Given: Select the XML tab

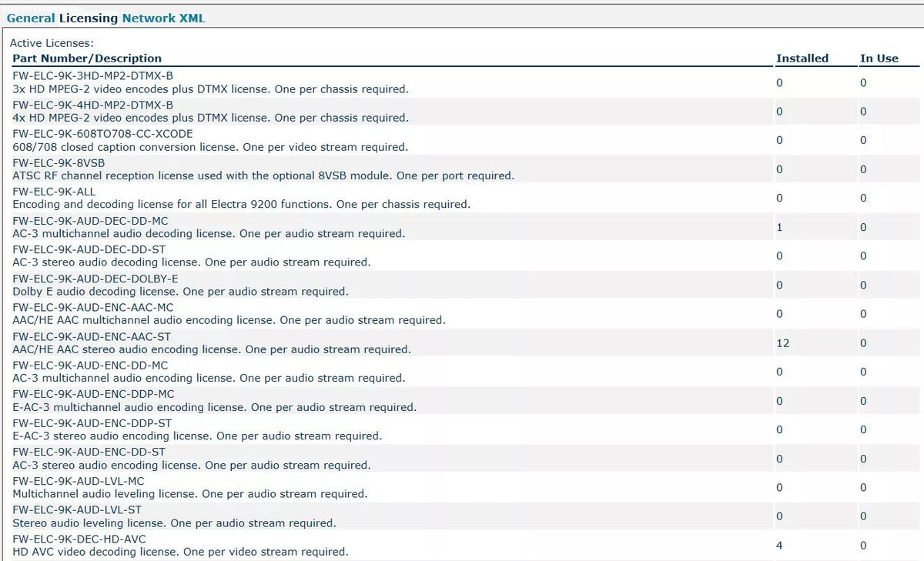Looking at the screenshot, I should (x=192, y=18).
